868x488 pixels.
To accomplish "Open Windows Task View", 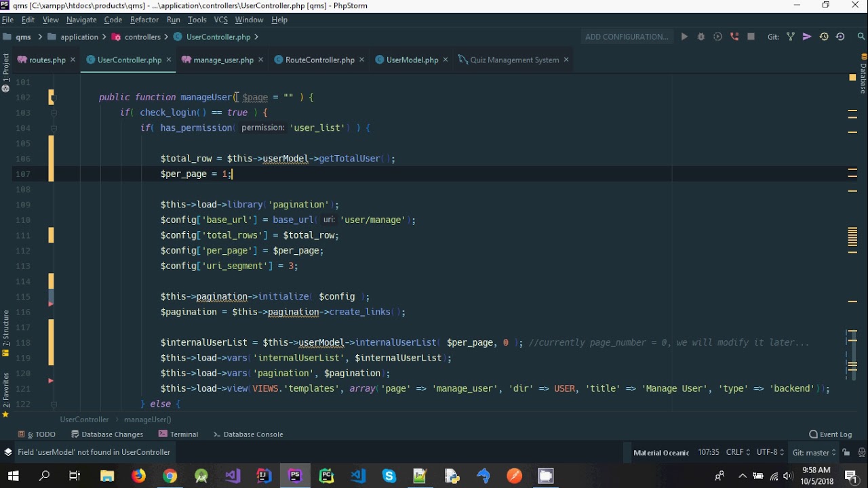I will point(75,476).
